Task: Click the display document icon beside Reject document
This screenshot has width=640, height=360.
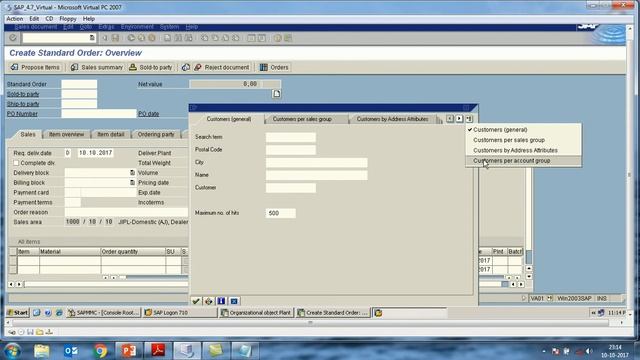Action: click(x=186, y=67)
